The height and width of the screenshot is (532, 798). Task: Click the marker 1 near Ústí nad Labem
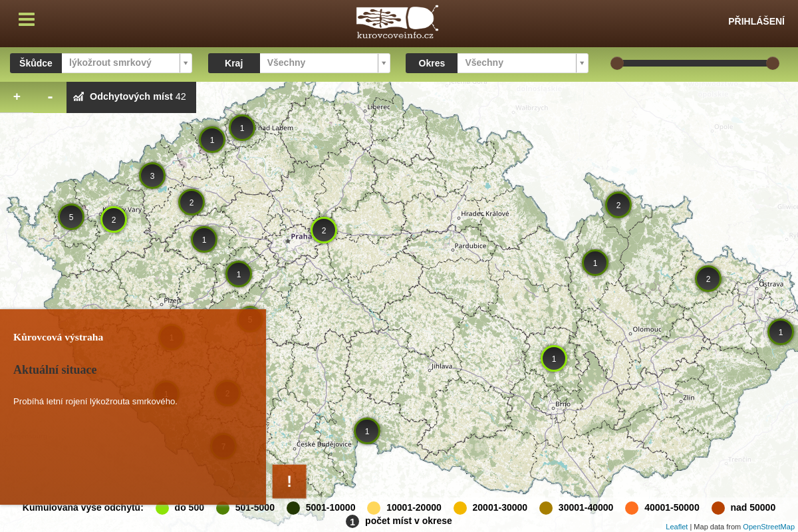click(242, 128)
